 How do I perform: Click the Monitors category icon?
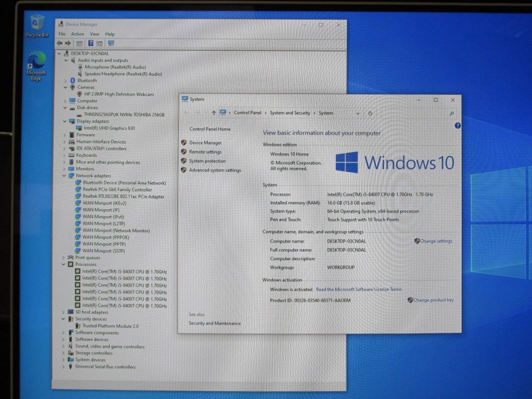71,169
